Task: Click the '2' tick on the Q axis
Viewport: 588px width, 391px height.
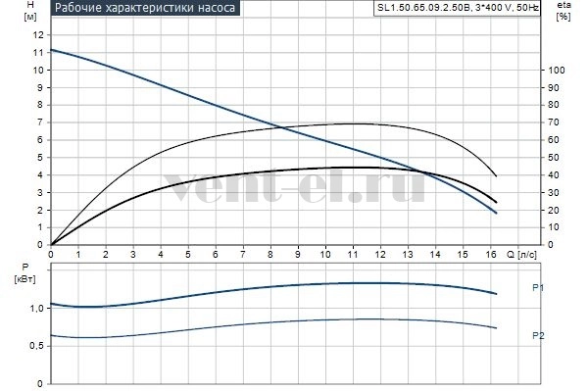Action: coord(106,255)
